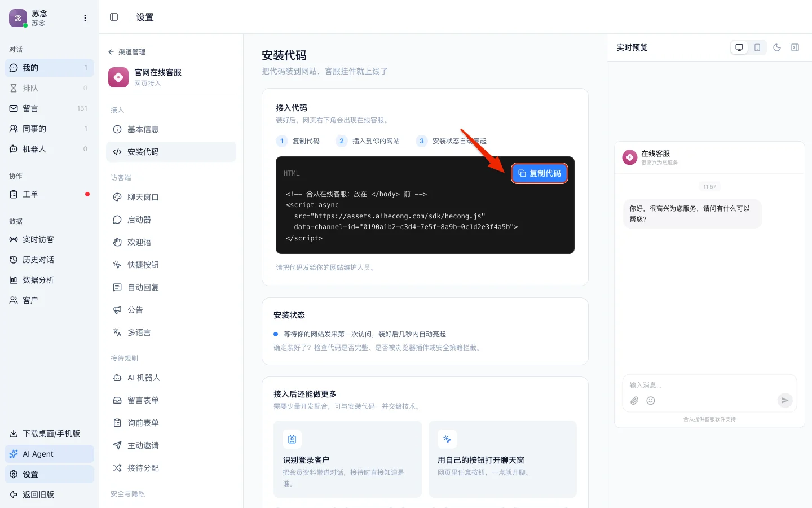812x508 pixels.
Task: Switch preview to mobile view icon
Action: pos(757,47)
